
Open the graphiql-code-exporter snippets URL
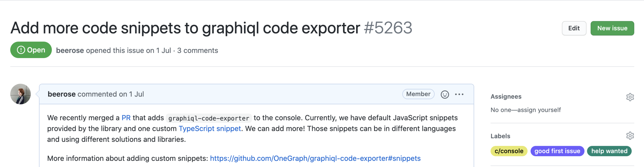[x=315, y=158]
